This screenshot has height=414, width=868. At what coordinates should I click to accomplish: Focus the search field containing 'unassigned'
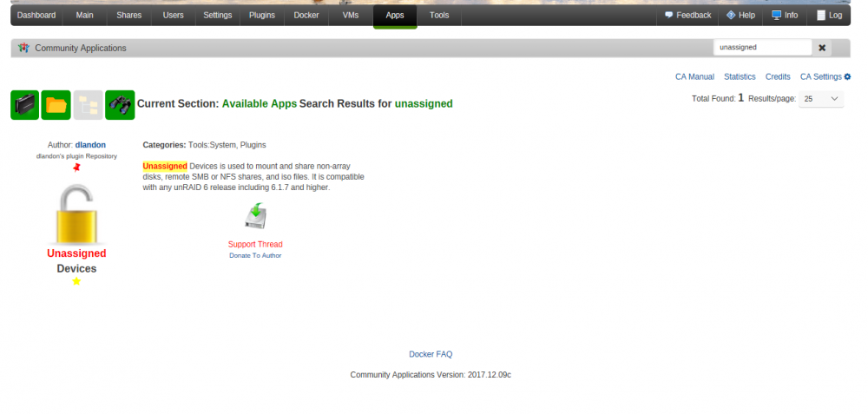[763, 48]
